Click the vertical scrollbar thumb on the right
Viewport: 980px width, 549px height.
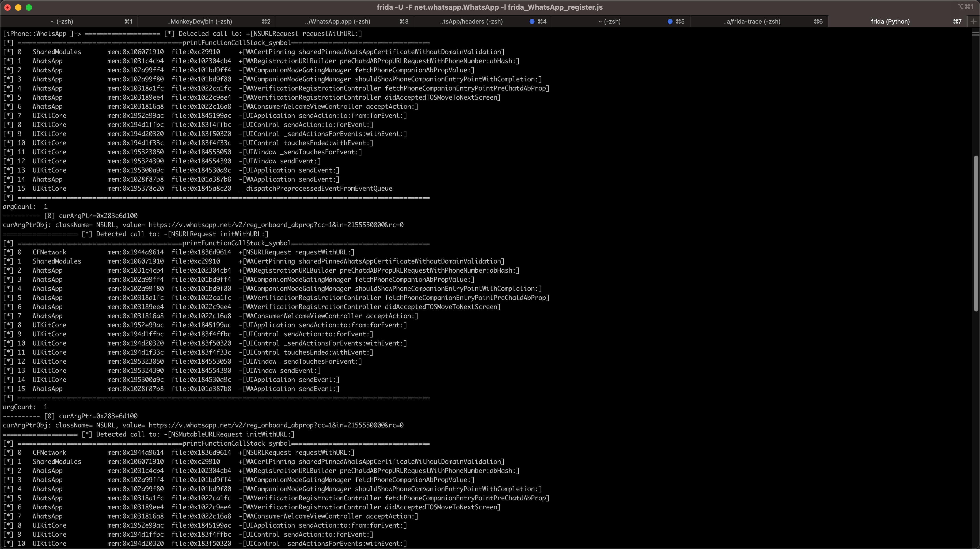976,233
